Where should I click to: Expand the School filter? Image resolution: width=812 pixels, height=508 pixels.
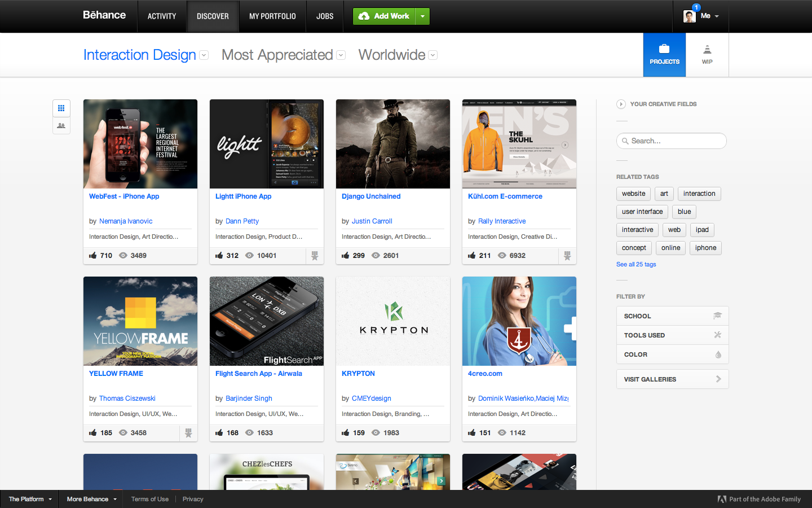pos(672,316)
